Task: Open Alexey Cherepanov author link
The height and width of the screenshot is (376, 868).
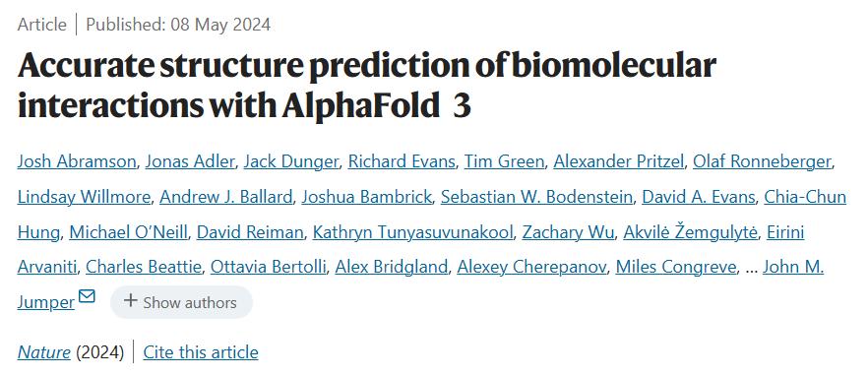Action: pyautogui.click(x=531, y=268)
